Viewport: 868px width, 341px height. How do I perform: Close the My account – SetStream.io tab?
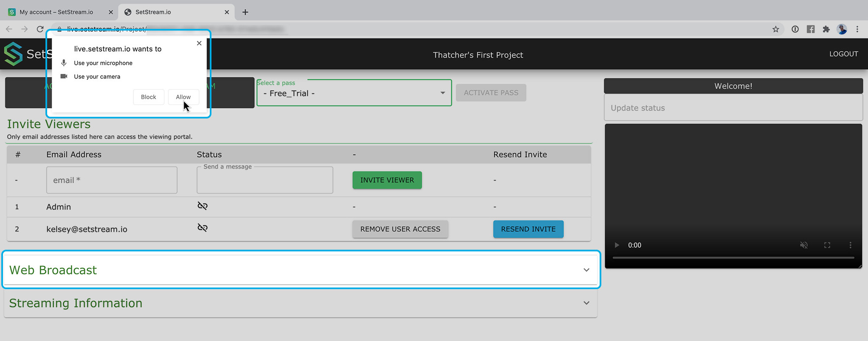[111, 12]
